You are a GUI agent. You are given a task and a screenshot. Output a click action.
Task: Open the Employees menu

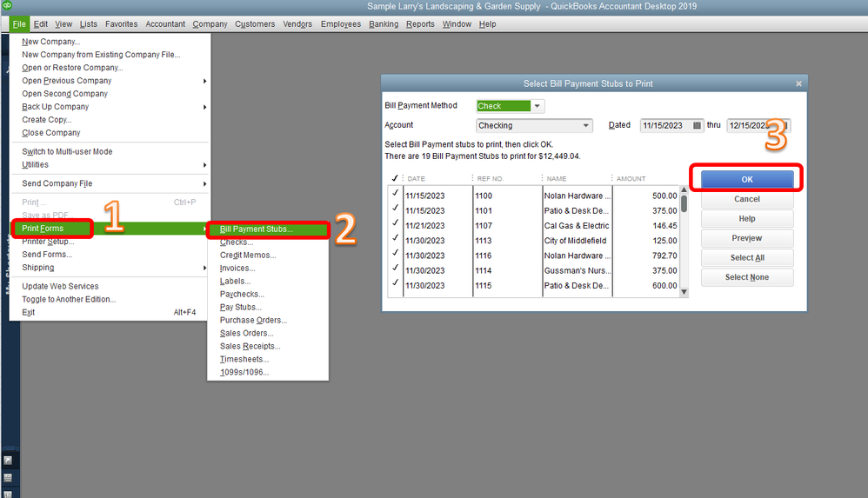pos(340,24)
